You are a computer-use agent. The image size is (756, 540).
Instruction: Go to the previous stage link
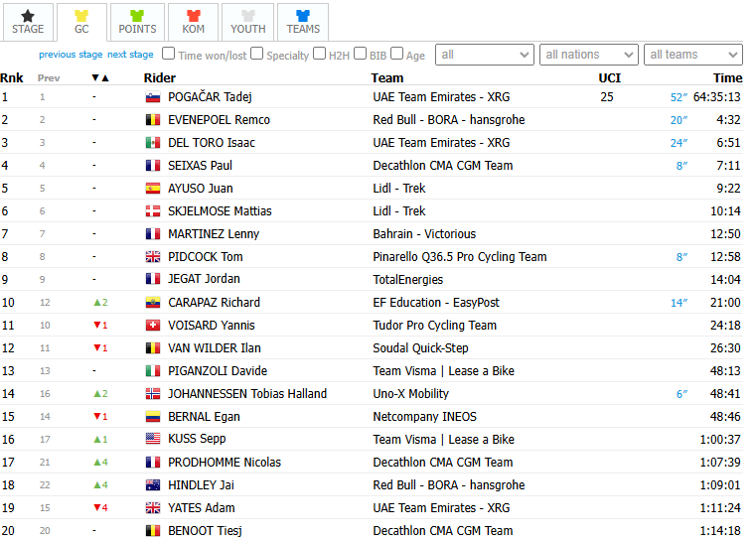point(71,55)
